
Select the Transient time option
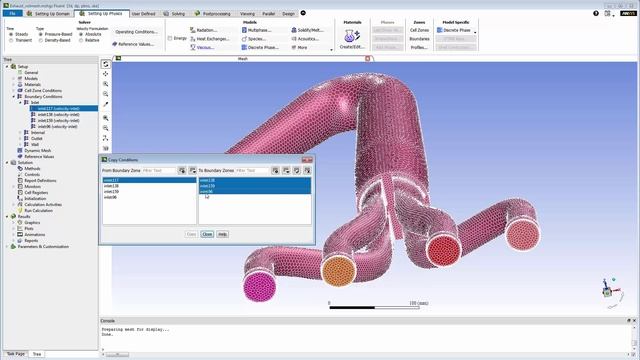pos(20,40)
